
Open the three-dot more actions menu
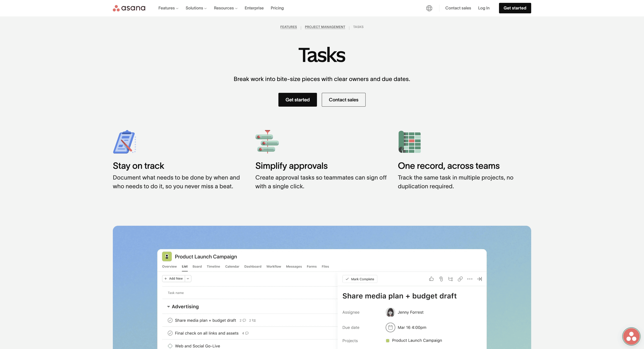470,279
